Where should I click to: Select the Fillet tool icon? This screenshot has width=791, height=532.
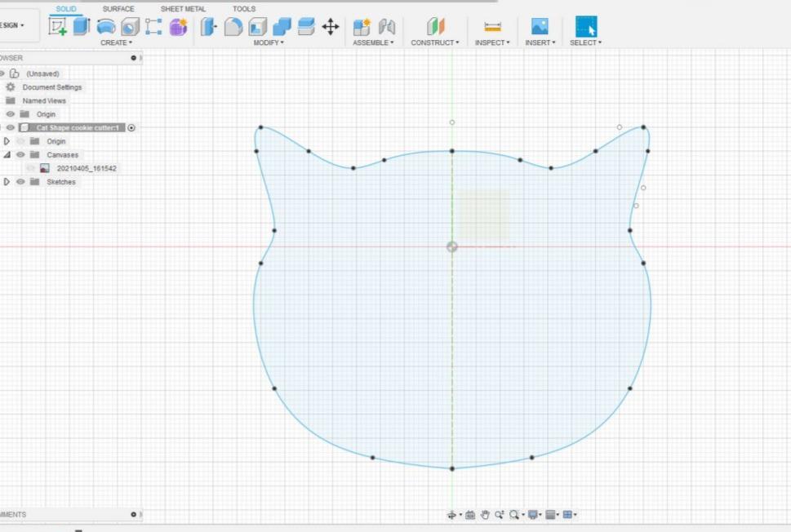pos(233,26)
